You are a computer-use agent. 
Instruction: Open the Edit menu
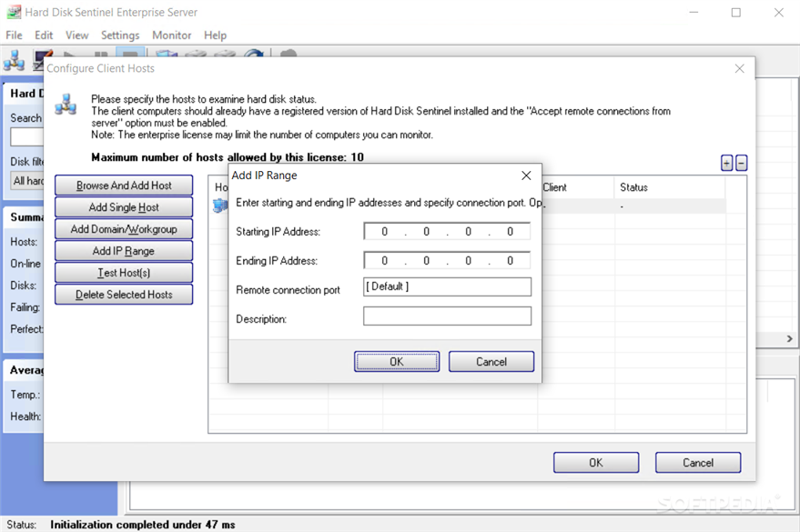click(x=44, y=35)
